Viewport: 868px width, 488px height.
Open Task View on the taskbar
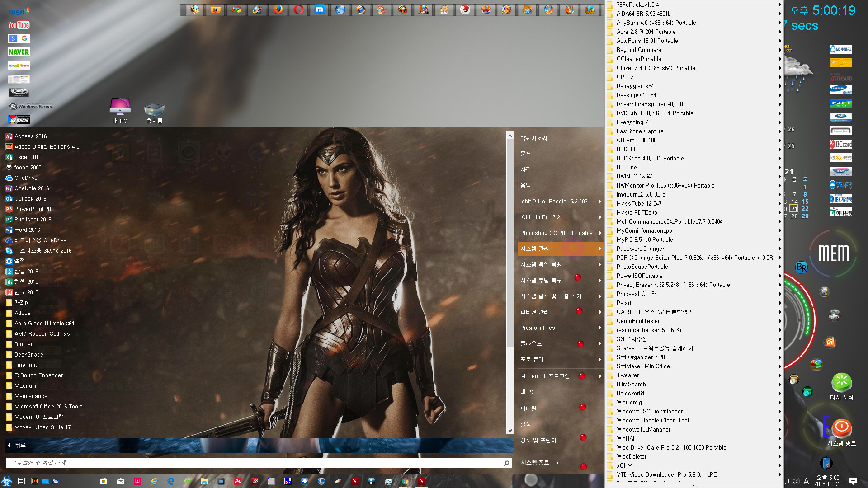[21, 481]
